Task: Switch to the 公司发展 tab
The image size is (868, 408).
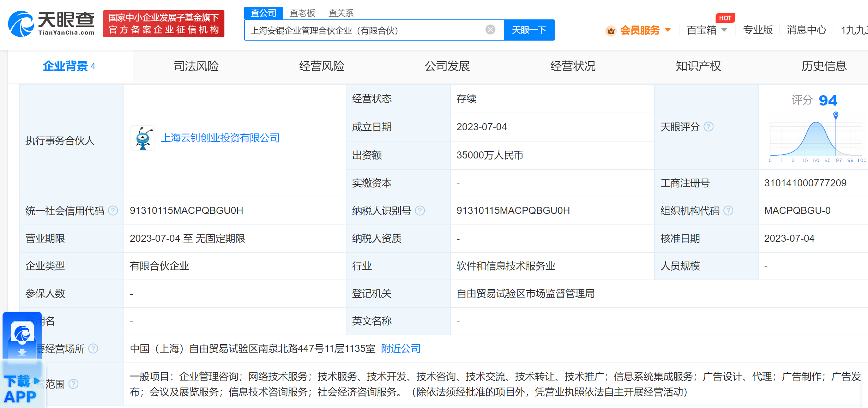Action: [x=447, y=66]
